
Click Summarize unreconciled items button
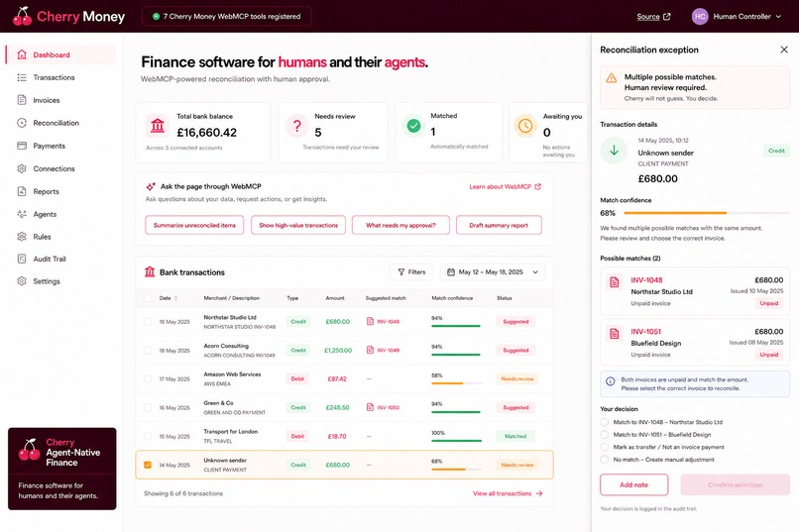click(194, 225)
